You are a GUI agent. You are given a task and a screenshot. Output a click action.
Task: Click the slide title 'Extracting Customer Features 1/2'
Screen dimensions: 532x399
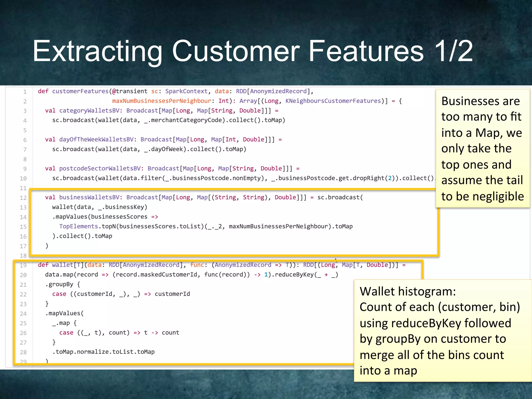coord(253,51)
